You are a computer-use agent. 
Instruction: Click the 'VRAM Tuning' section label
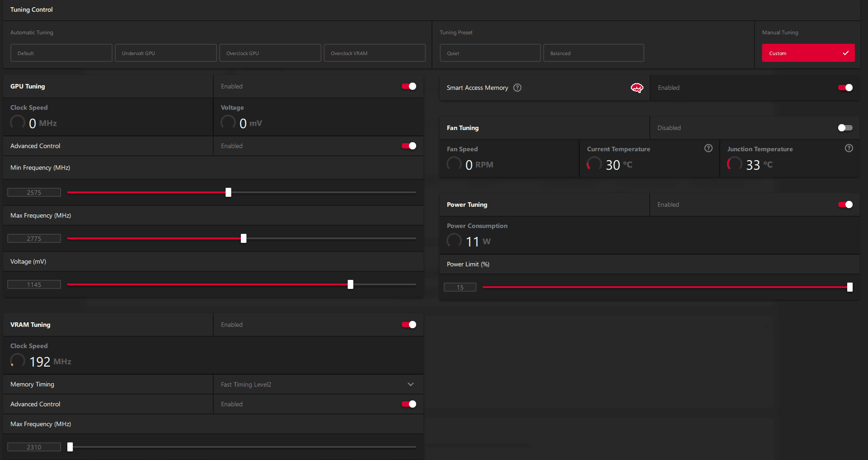pyautogui.click(x=30, y=325)
